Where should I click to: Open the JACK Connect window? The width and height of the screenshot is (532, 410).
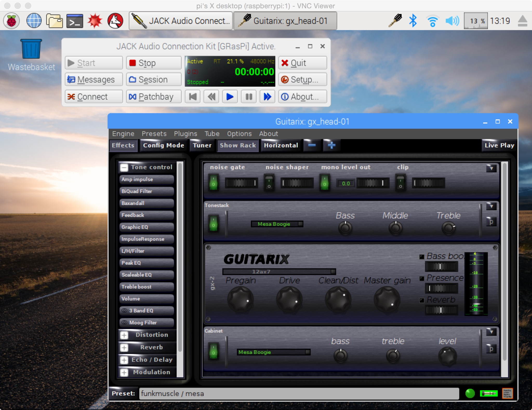pyautogui.click(x=94, y=97)
